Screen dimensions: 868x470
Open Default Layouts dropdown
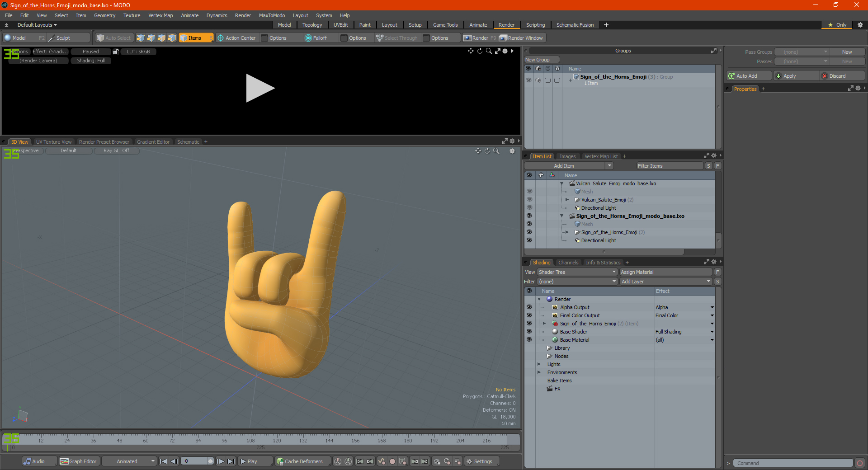click(x=37, y=25)
